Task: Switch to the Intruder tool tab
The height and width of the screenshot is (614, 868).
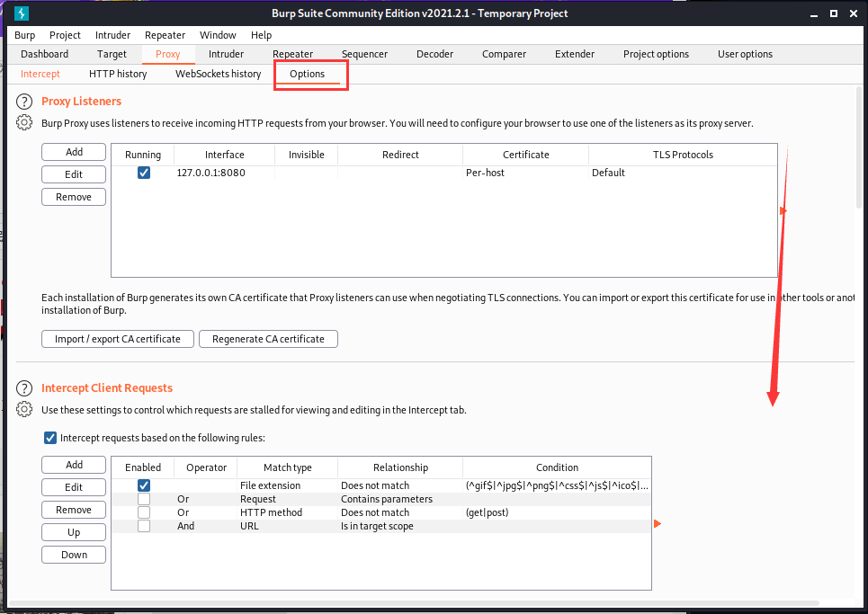Action: (226, 54)
